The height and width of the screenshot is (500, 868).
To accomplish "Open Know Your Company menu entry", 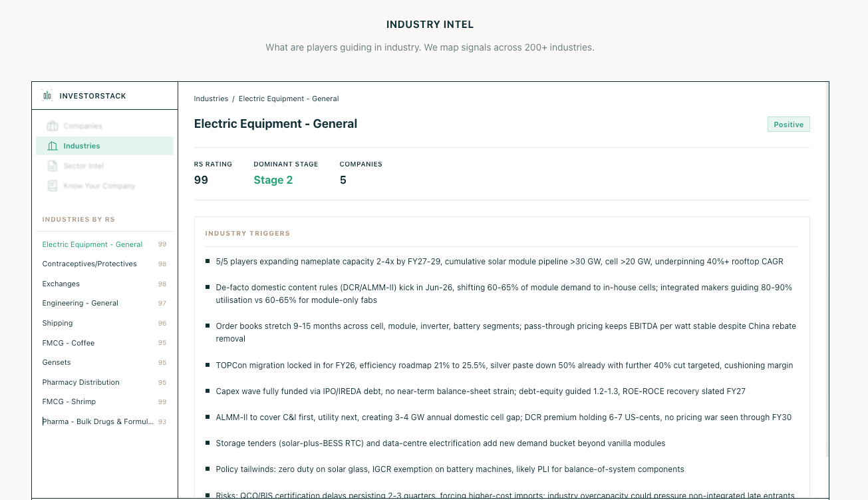I will pyautogui.click(x=105, y=186).
